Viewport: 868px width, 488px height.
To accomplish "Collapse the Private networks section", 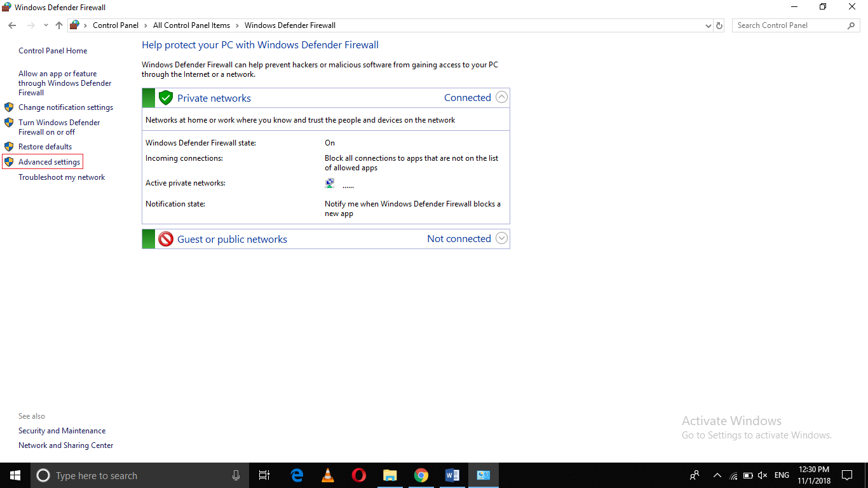I will coord(501,97).
